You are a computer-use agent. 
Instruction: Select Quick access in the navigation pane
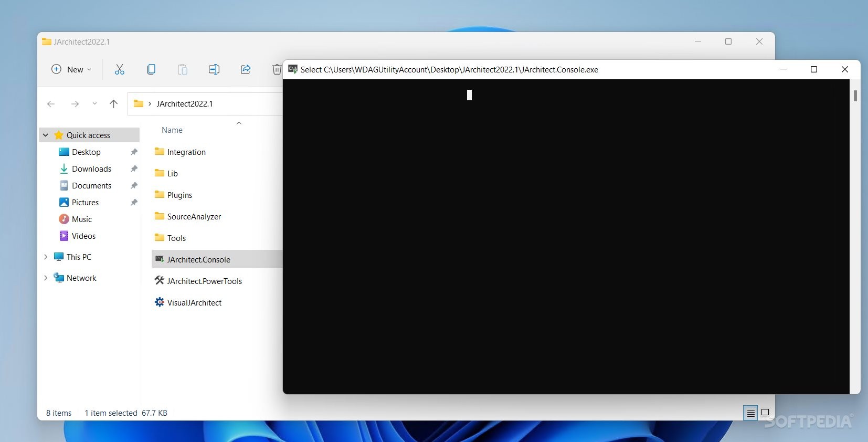(x=88, y=135)
